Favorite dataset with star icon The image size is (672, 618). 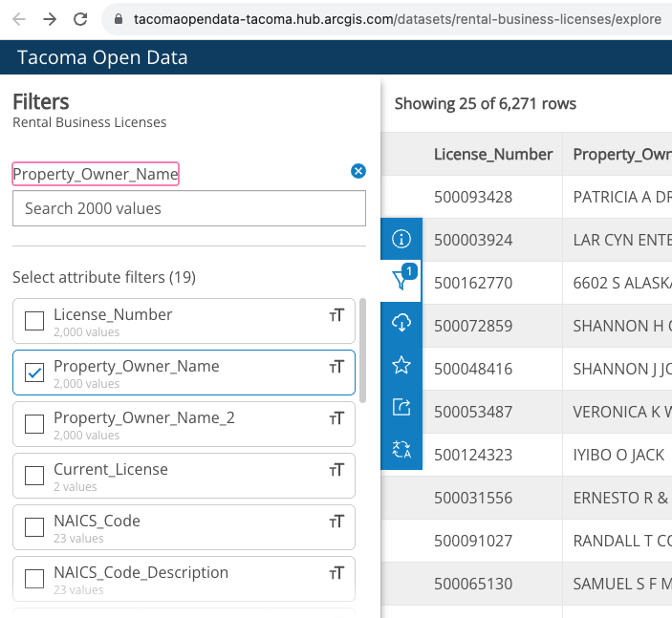pyautogui.click(x=401, y=365)
